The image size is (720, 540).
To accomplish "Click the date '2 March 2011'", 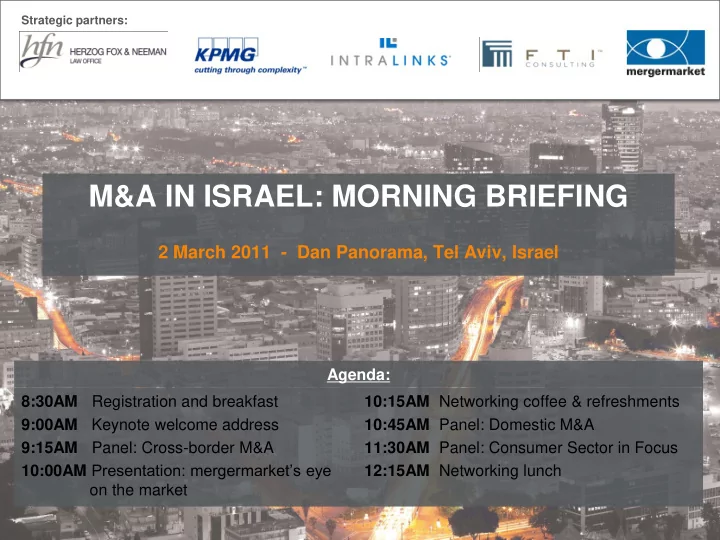I will 214,252.
